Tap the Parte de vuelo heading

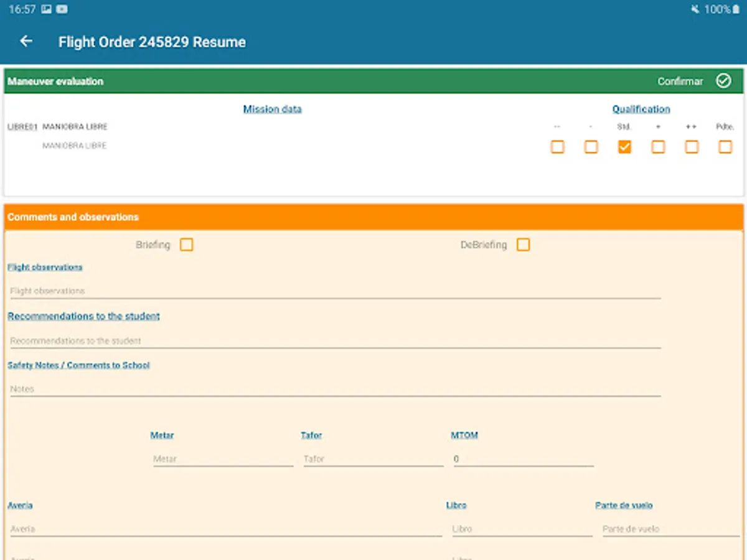[624, 505]
